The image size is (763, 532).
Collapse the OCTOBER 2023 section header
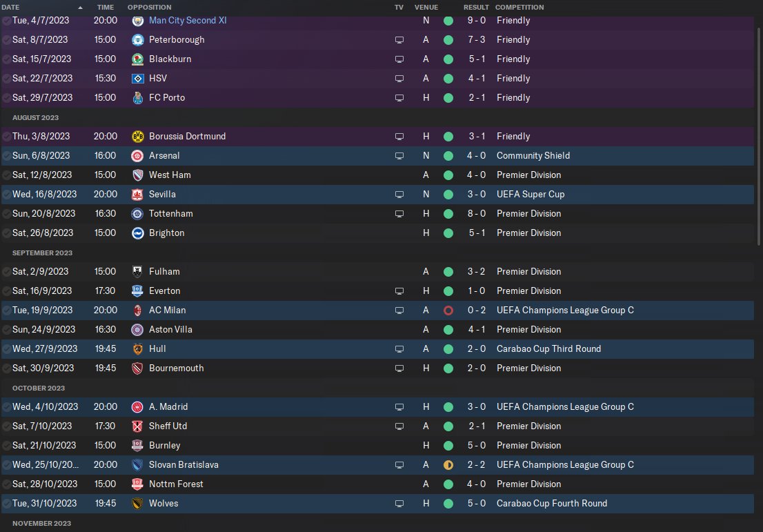tap(39, 388)
